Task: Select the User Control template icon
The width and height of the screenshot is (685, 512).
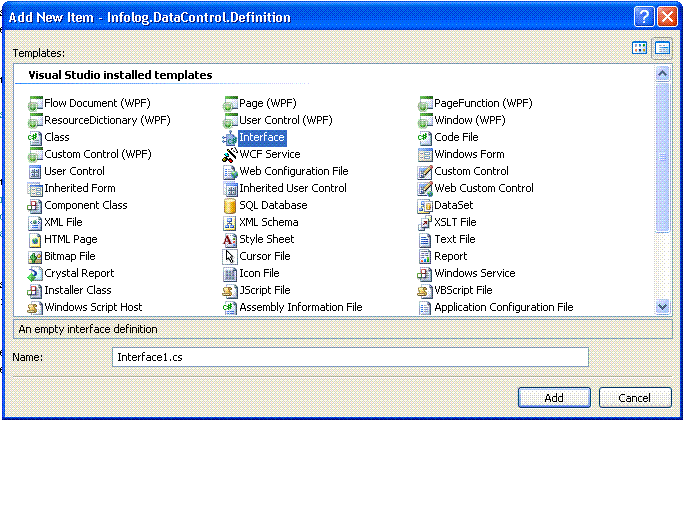Action: (x=35, y=172)
